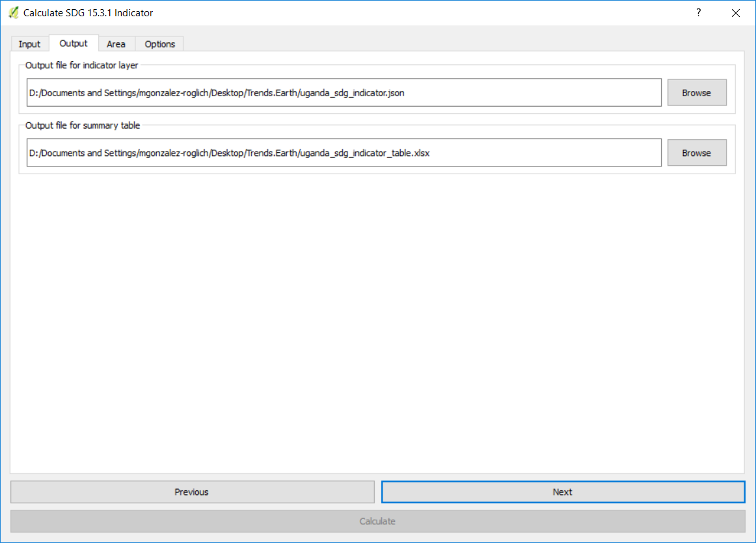
Task: Browse for the indicator layer output file
Action: 696,93
